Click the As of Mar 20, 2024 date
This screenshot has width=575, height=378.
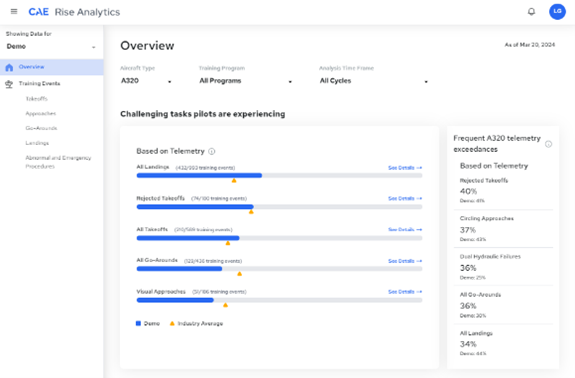tap(530, 45)
